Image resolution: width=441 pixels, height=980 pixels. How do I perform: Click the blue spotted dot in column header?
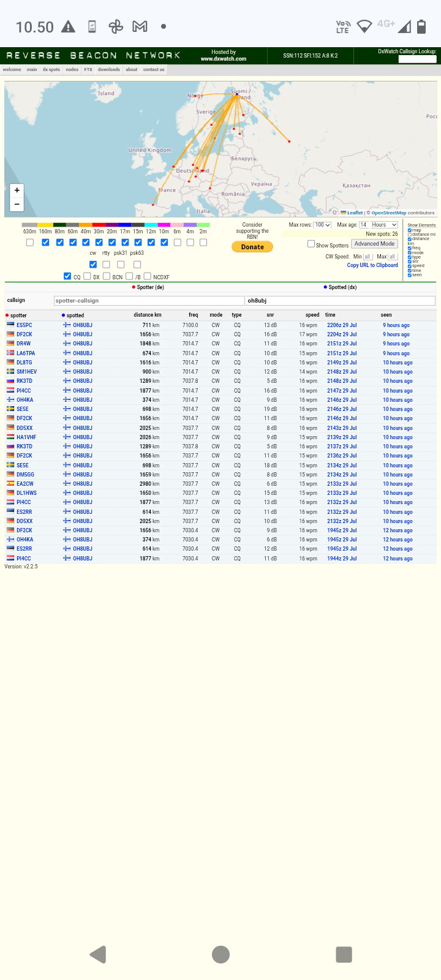point(63,315)
